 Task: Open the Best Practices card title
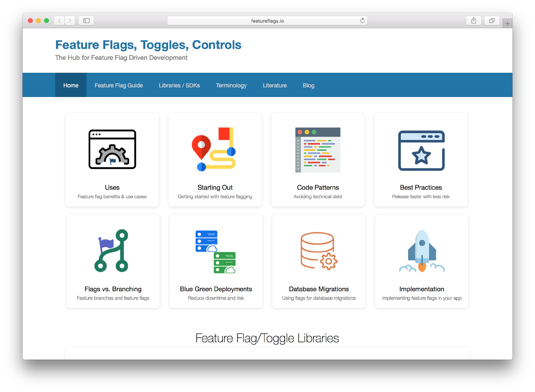pyautogui.click(x=421, y=188)
